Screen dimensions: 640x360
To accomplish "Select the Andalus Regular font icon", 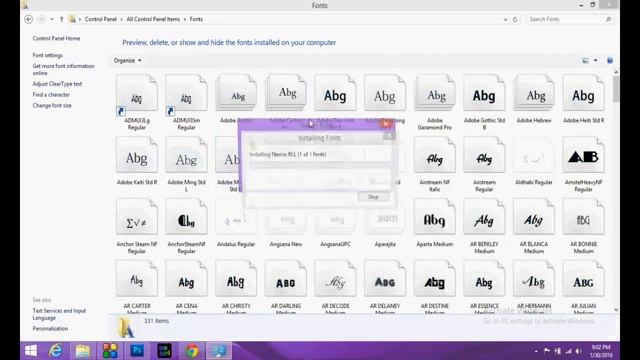I will pyautogui.click(x=236, y=217).
